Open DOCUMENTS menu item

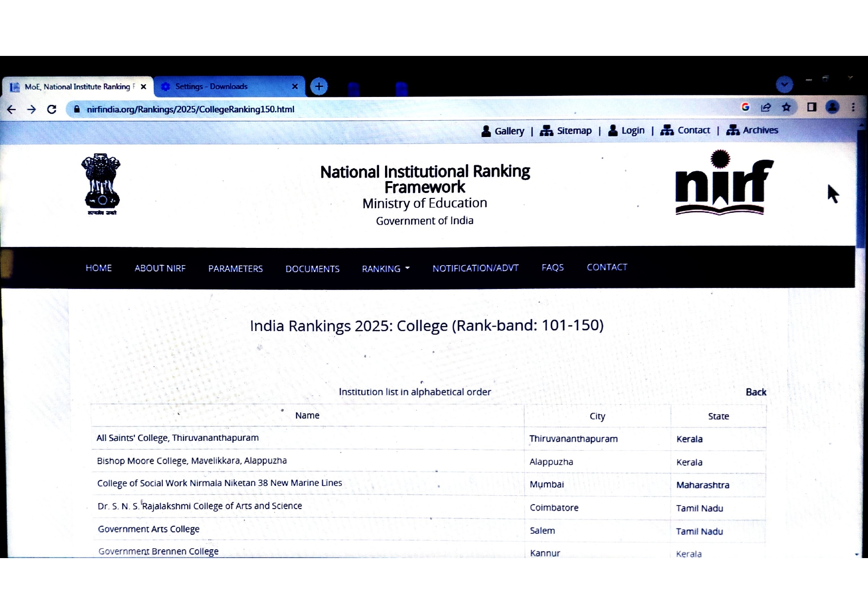click(x=312, y=269)
